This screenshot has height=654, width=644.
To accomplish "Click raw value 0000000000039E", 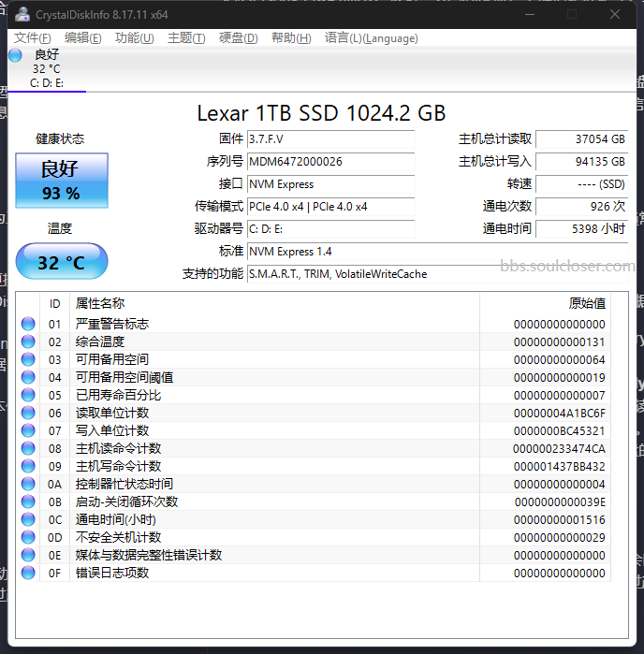I will [x=560, y=502].
